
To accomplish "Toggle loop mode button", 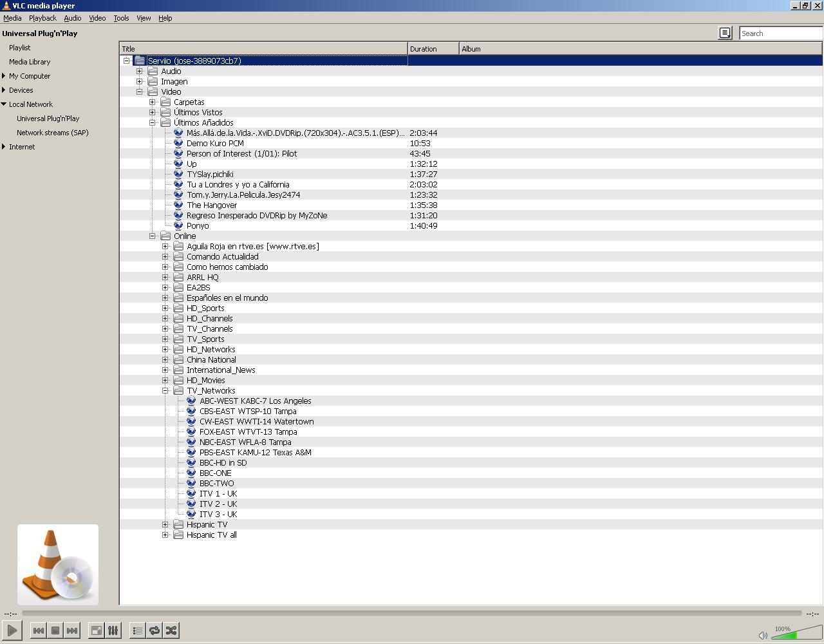I will coord(154,630).
